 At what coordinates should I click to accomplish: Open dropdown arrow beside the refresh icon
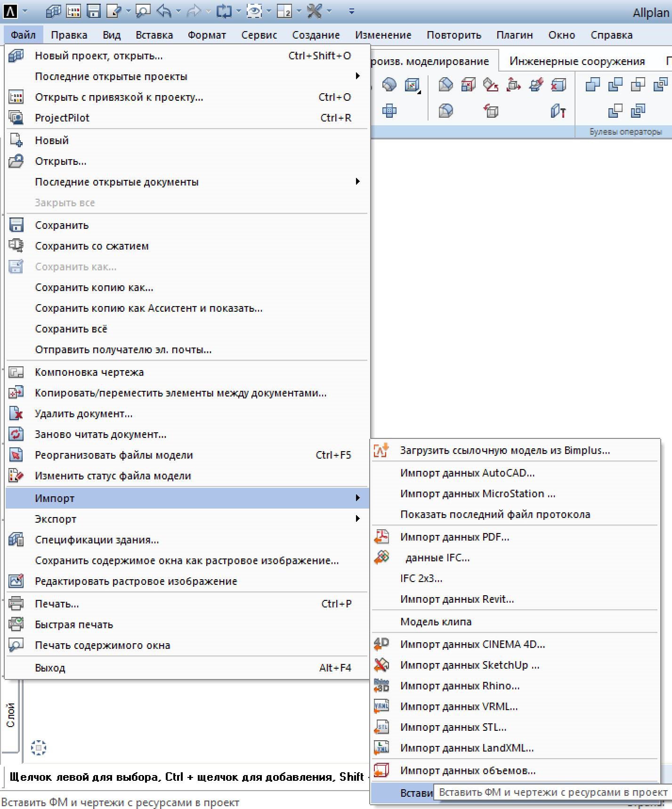click(x=239, y=11)
